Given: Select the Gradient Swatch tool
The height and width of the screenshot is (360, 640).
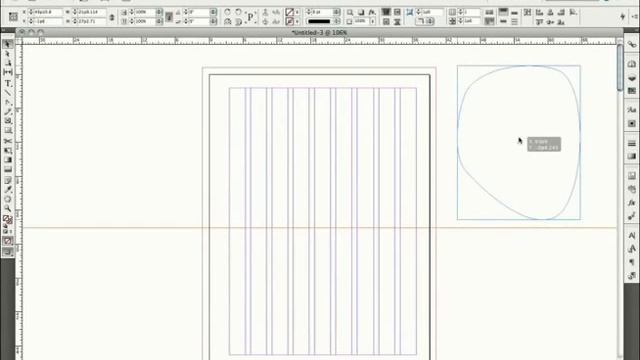Looking at the screenshot, I should click(7, 160).
